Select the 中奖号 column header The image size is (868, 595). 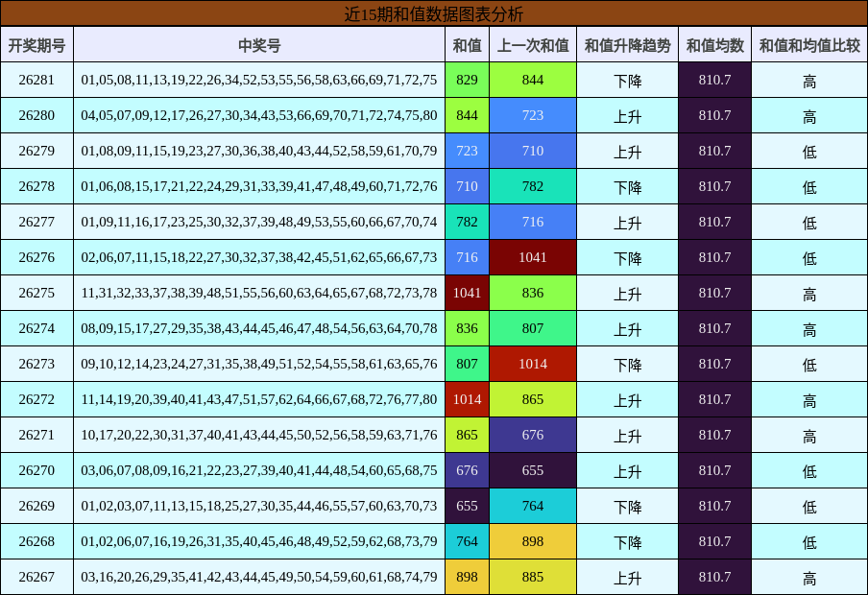coord(259,45)
